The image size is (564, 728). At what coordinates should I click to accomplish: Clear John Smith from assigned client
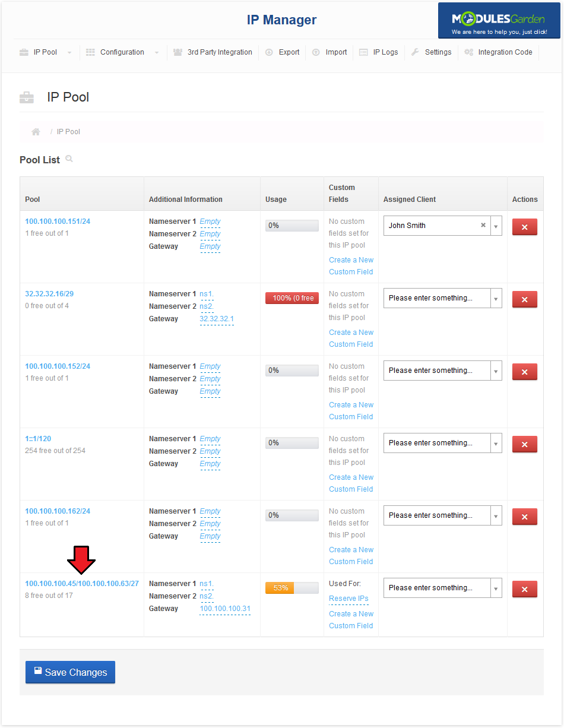pyautogui.click(x=483, y=226)
